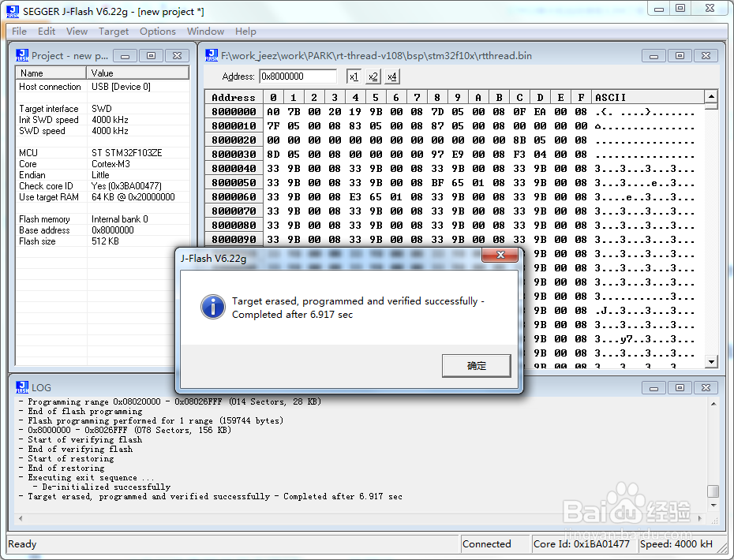Click address row 8000000 in hex view
The image size is (734, 560).
click(x=234, y=111)
